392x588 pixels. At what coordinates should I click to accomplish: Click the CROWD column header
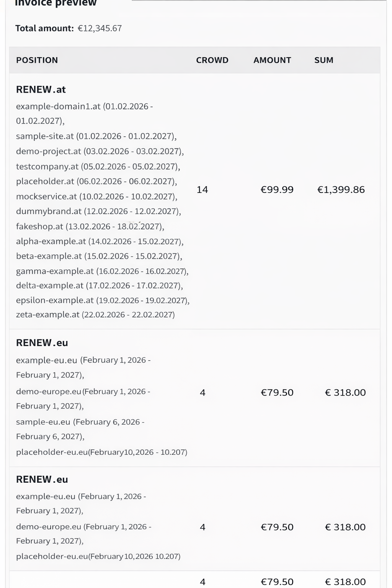pos(212,60)
